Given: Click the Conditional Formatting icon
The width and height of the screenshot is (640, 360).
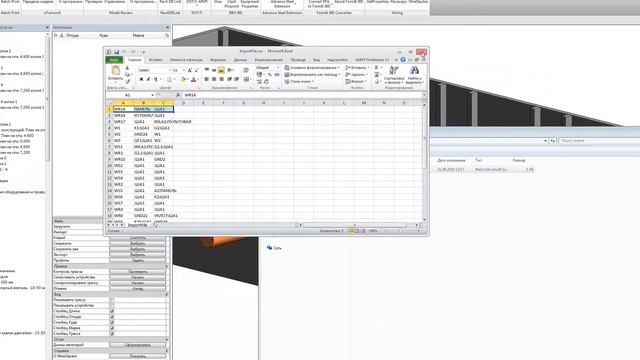Looking at the screenshot, I should pos(287,68).
